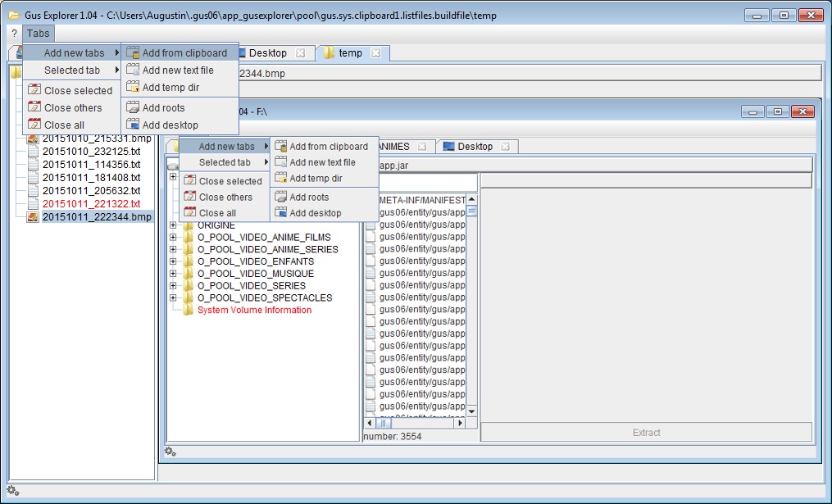
Task: Select the O_POOL_VIDEO_MUSIQUE folder
Action: (x=255, y=274)
